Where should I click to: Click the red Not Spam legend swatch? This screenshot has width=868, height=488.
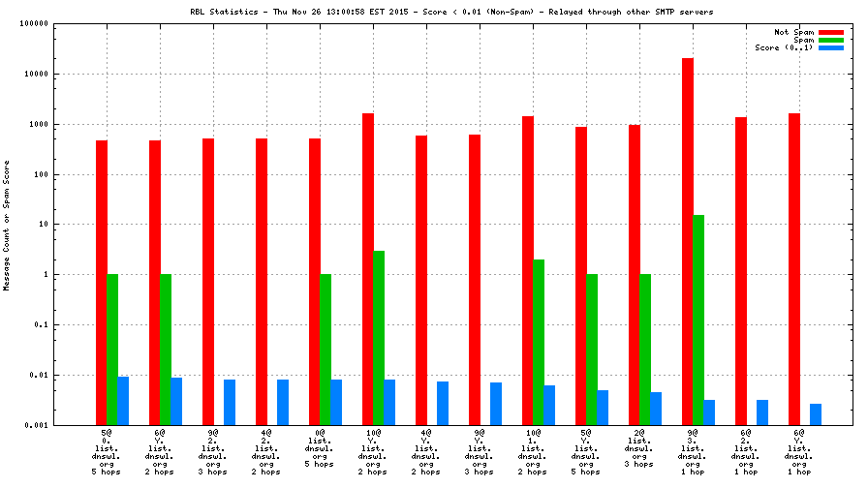point(831,32)
